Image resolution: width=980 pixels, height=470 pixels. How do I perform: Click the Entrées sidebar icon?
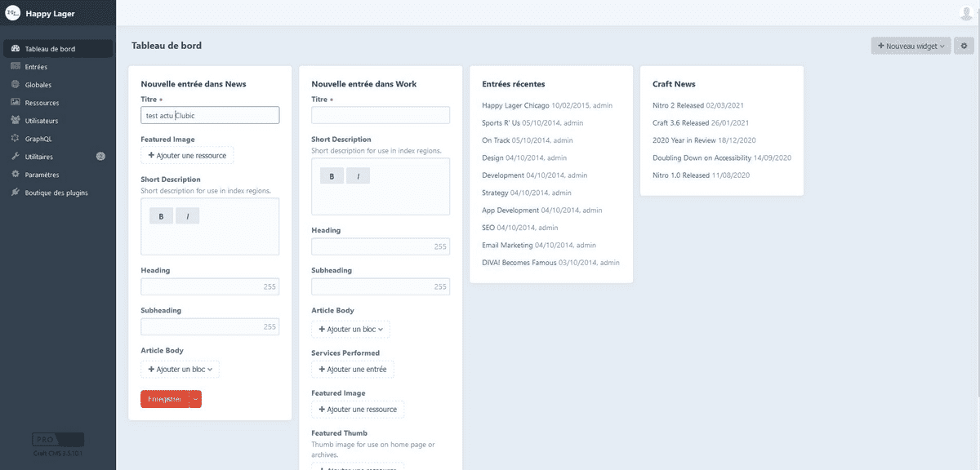pos(16,67)
